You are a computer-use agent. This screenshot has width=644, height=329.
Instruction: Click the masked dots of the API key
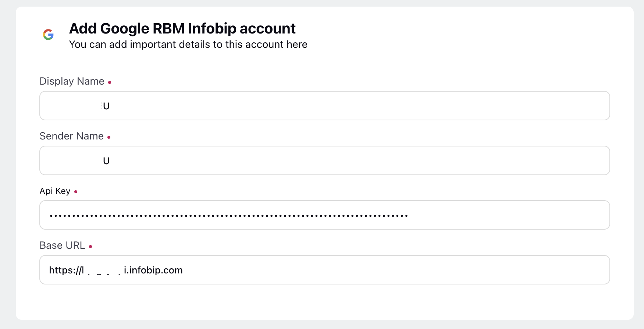point(229,216)
